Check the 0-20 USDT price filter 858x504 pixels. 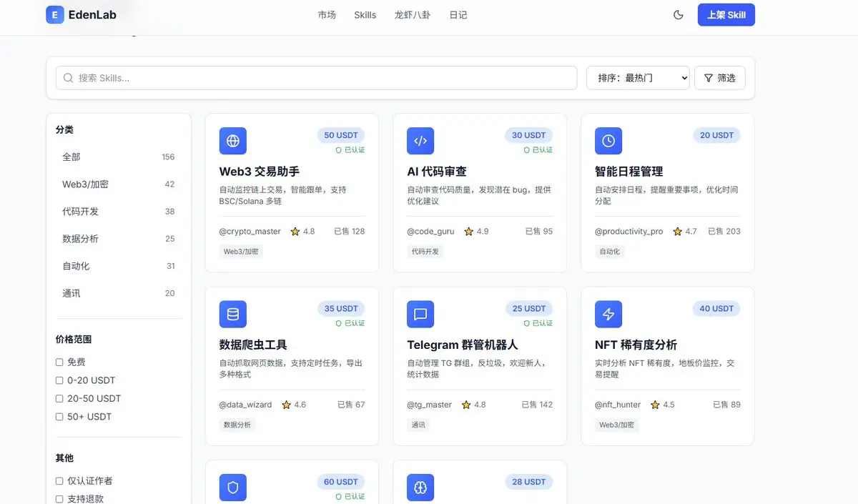[59, 380]
